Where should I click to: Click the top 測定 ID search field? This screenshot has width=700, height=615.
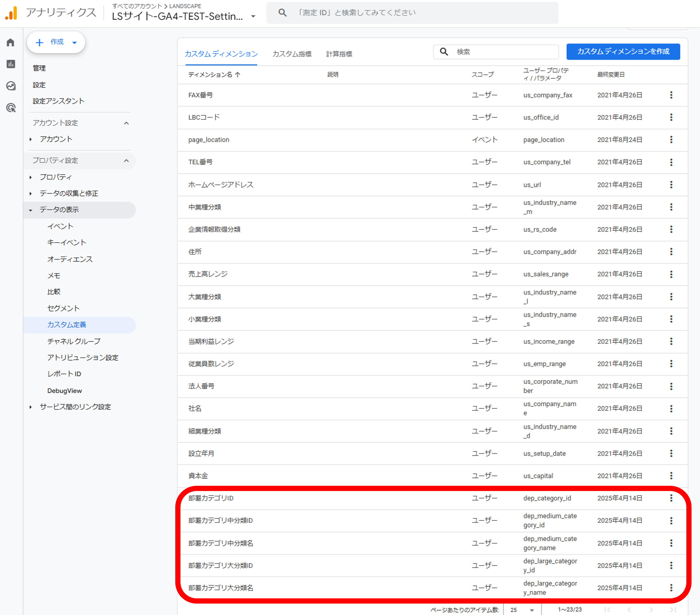[x=412, y=13]
